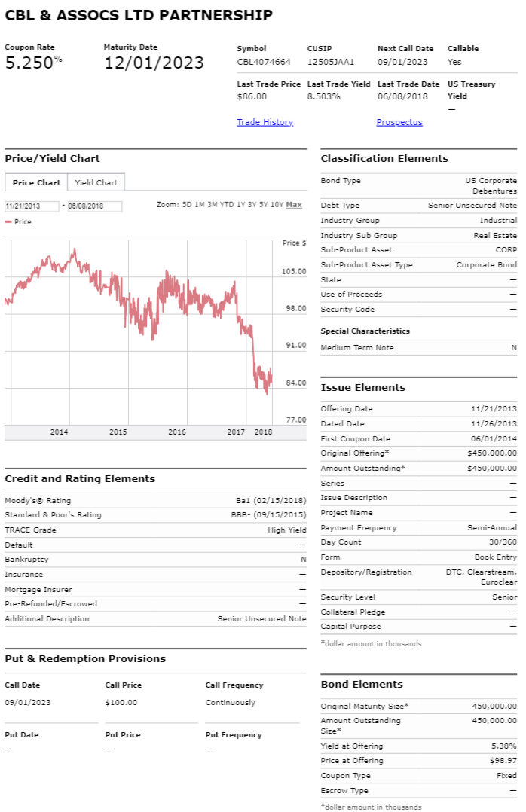526x812 pixels.
Task: Set chart zoom to 3Y
Action: tap(252, 205)
